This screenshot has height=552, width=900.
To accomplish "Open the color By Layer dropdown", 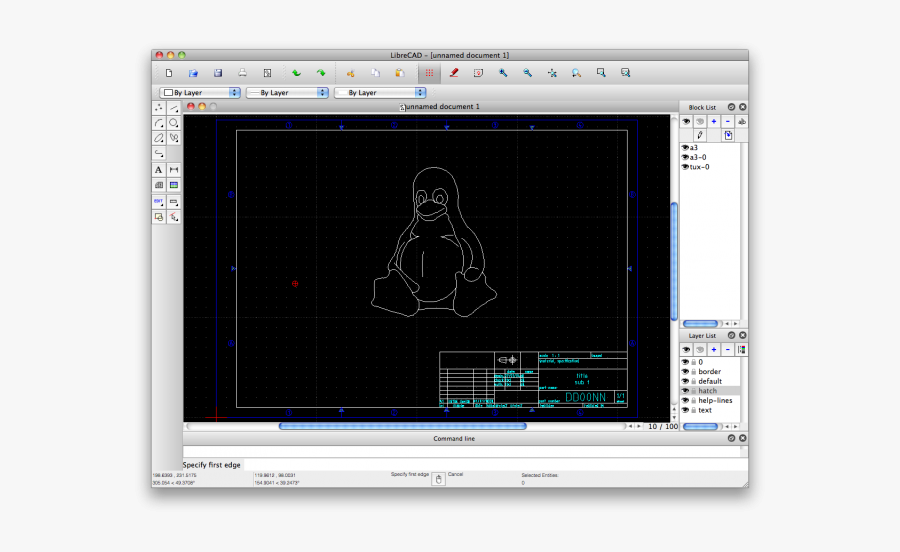I will point(200,92).
